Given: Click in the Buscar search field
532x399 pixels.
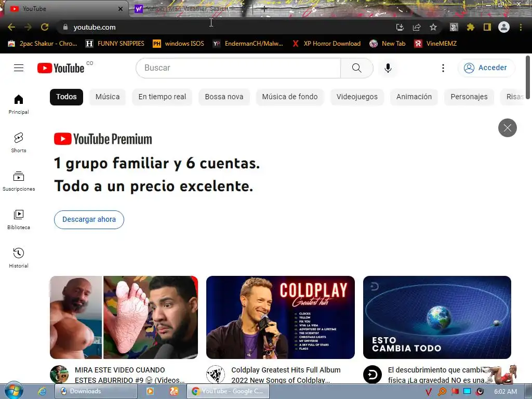Looking at the screenshot, I should click(238, 68).
